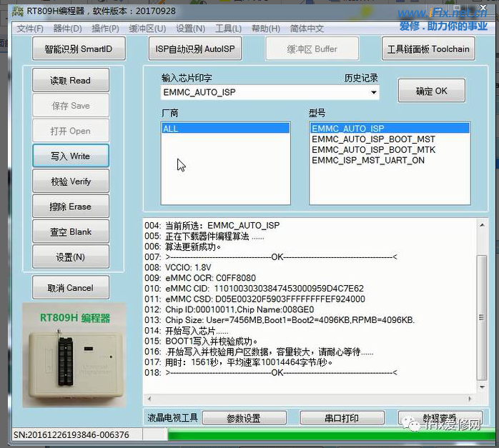
Task: Open the 缓冲区 Buffer button
Action: pos(312,49)
